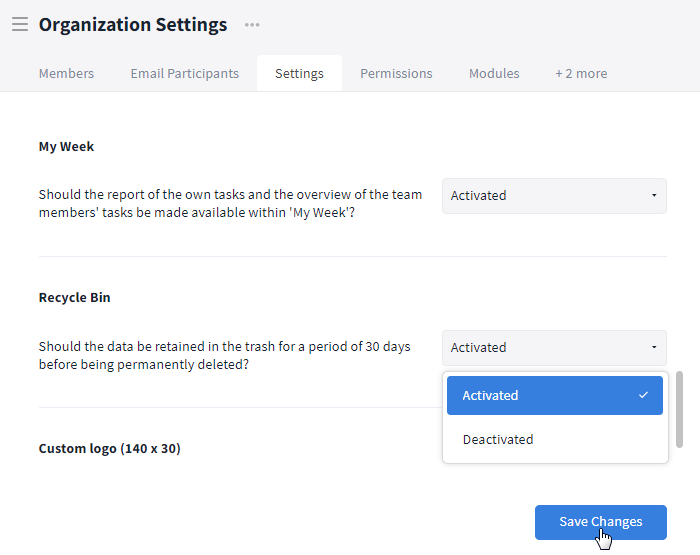Open the My Week Activated dropdown
The height and width of the screenshot is (555, 700).
point(553,196)
